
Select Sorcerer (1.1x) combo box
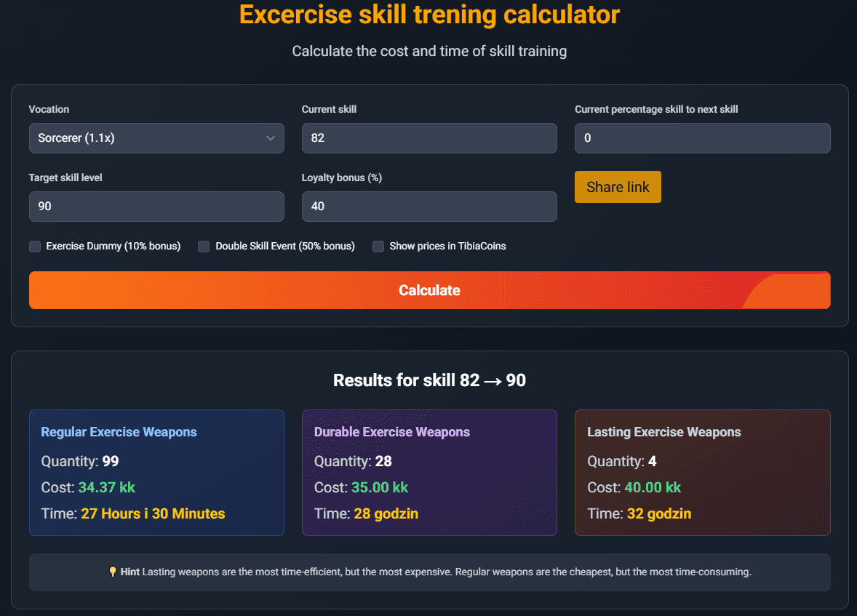click(x=156, y=137)
